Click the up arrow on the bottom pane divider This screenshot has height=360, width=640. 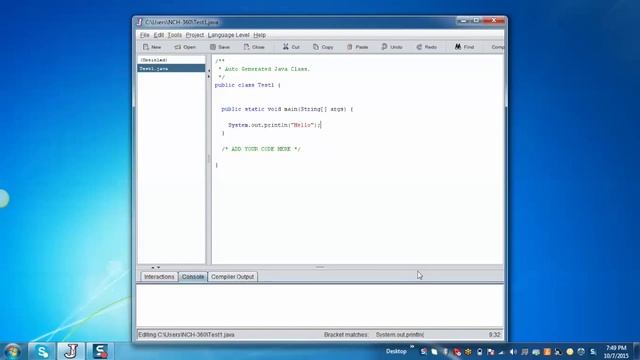(153, 268)
